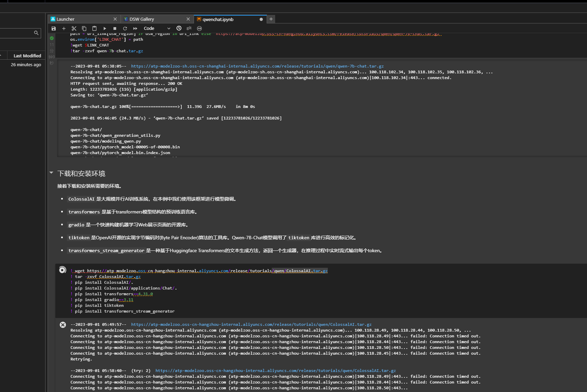The image size is (587, 392).
Task: Copy the selected cells
Action: [x=84, y=29]
